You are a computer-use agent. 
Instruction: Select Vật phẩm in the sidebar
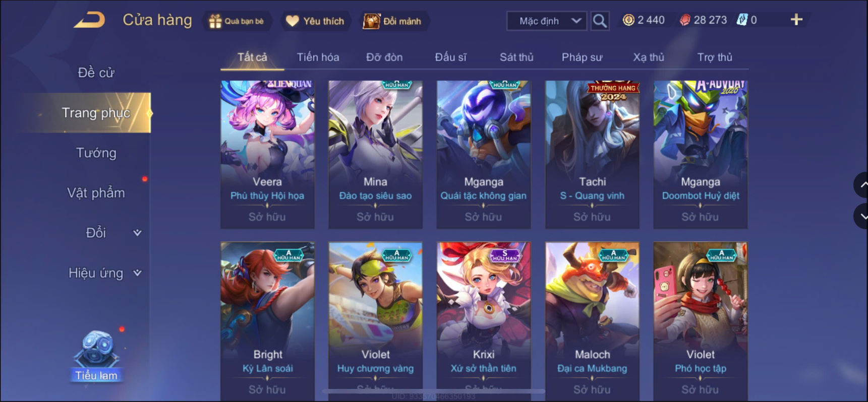(x=96, y=193)
